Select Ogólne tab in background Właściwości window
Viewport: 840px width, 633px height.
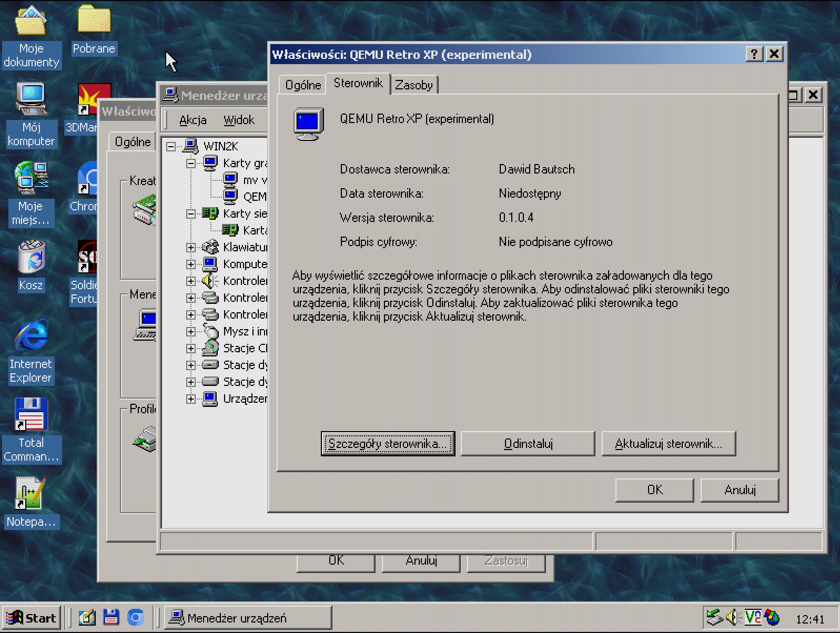coord(133,141)
